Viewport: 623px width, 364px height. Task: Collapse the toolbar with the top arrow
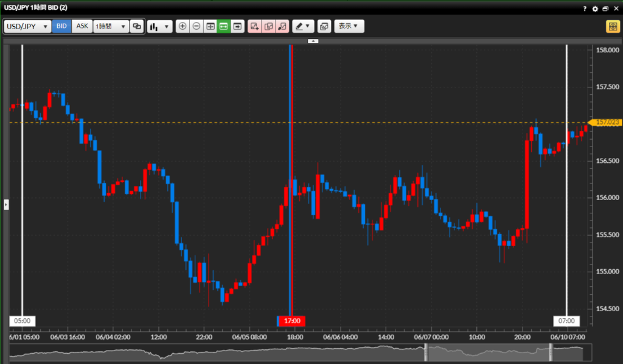tap(313, 41)
